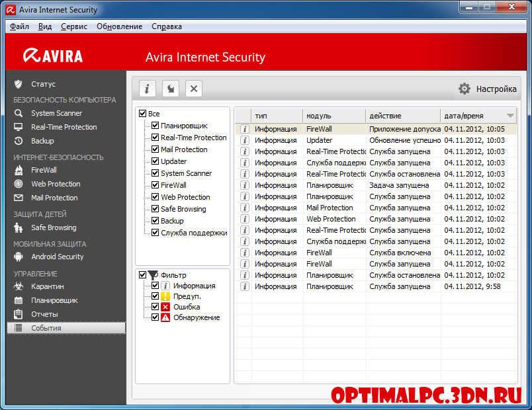Open the Файл menu
Image resolution: width=532 pixels, height=410 pixels.
click(19, 26)
